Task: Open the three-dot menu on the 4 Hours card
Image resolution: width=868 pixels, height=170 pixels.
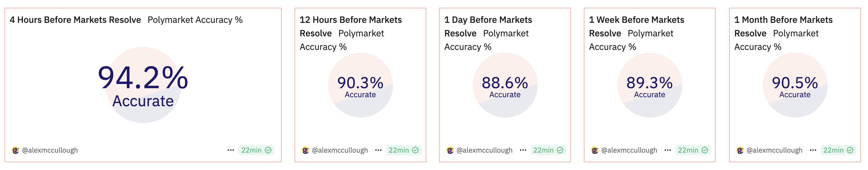Action: (x=231, y=150)
